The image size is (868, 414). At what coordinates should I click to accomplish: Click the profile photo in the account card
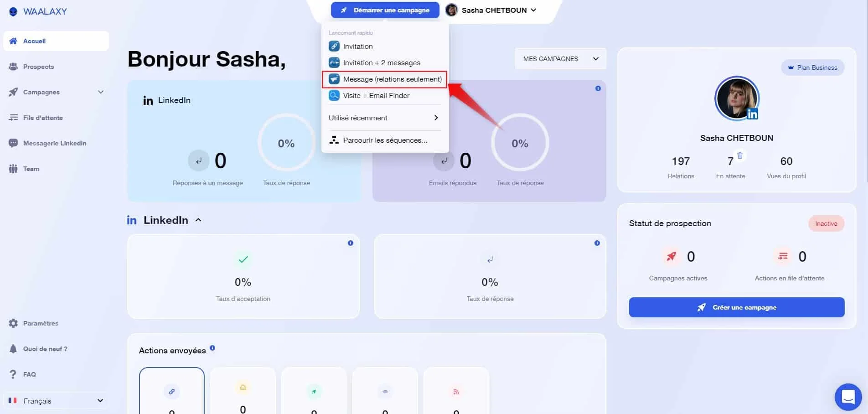click(737, 98)
